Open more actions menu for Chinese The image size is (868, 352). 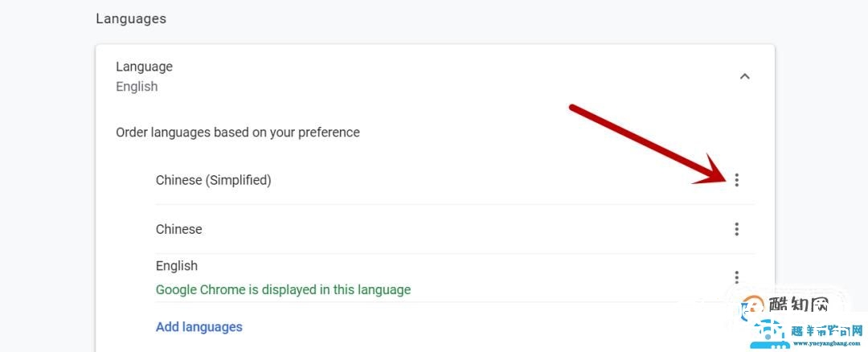[x=736, y=229]
